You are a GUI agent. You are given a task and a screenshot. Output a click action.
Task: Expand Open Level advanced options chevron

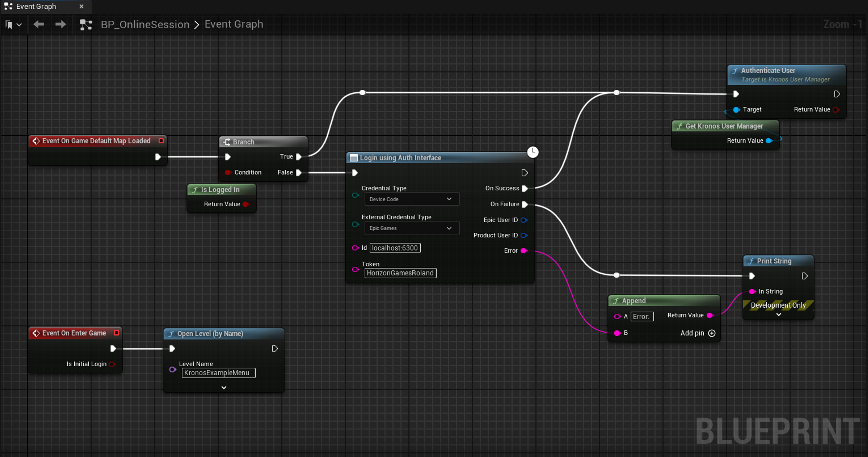point(224,388)
